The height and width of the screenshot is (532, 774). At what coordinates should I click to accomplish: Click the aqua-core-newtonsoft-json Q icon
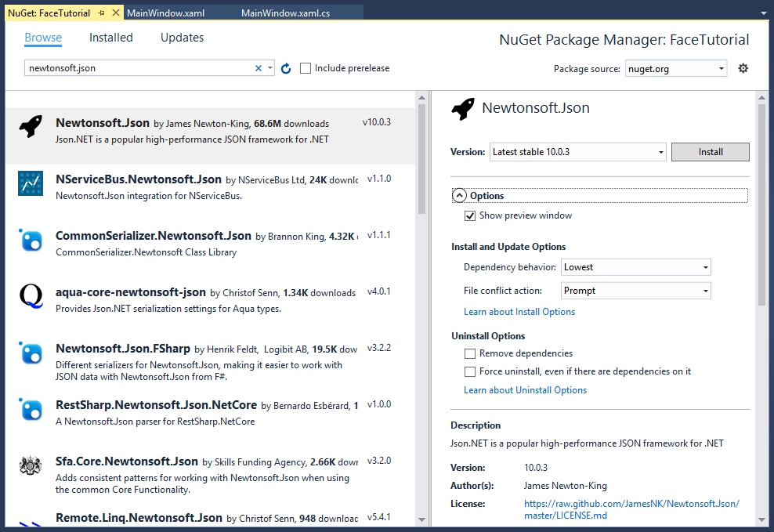31,296
